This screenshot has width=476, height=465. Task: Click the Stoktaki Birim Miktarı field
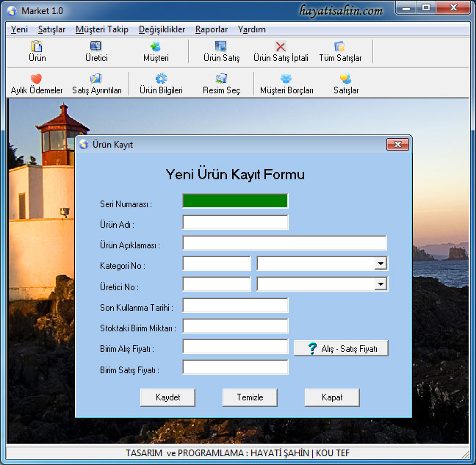point(235,326)
